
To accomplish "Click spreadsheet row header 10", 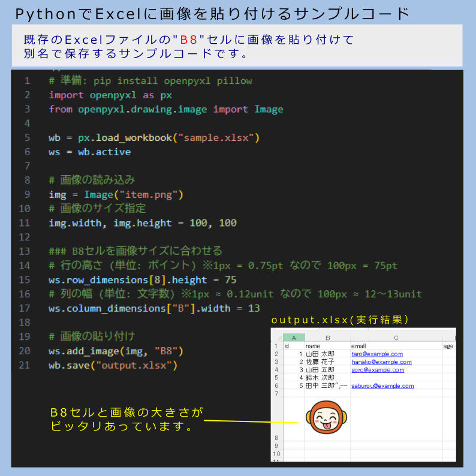I will 276,454.
